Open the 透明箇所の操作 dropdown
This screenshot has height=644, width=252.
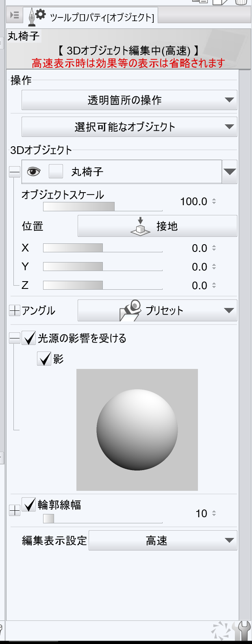129,100
